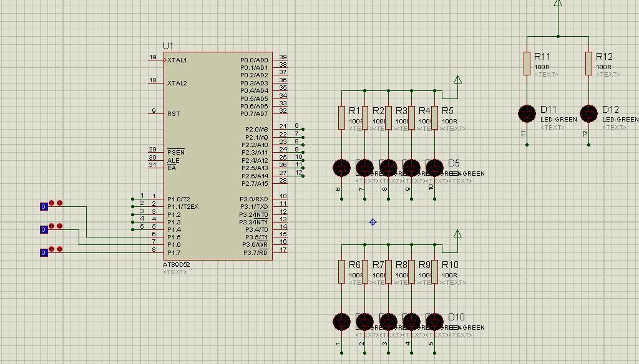639x364 pixels.
Task: Select the R12 reference label
Action: [x=604, y=57]
